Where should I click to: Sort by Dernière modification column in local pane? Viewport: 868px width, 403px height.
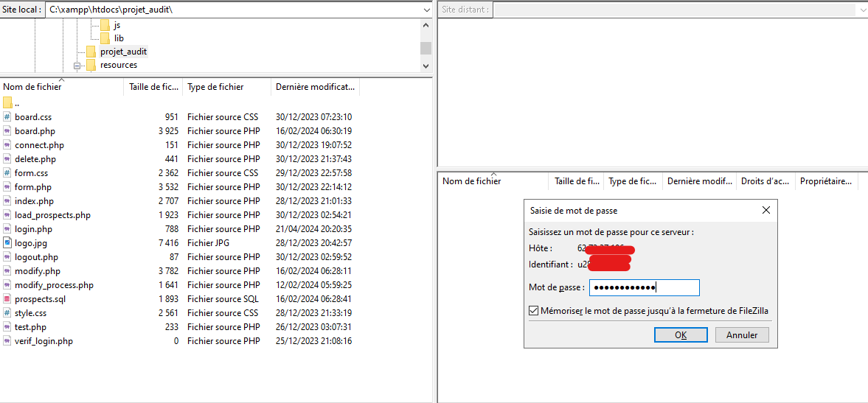tap(314, 87)
